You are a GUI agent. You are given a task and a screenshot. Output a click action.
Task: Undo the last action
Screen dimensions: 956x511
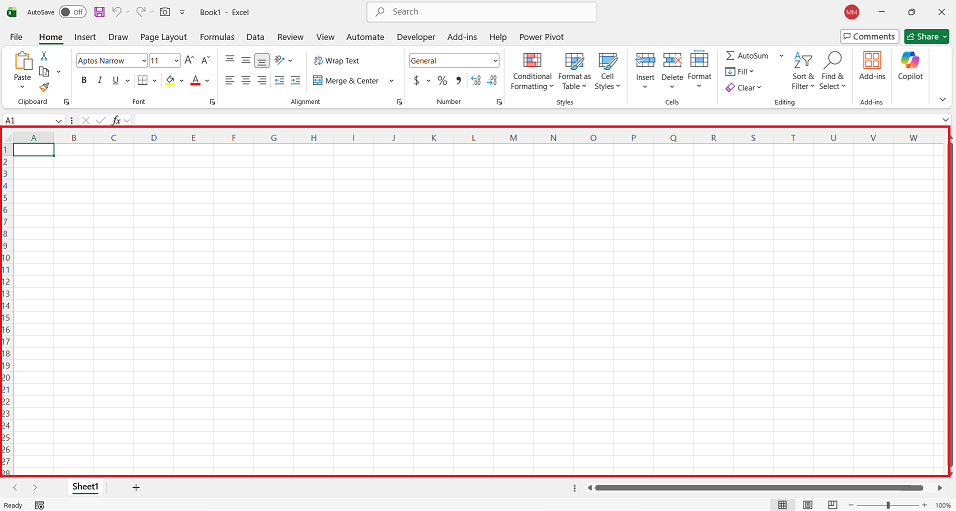[117, 12]
